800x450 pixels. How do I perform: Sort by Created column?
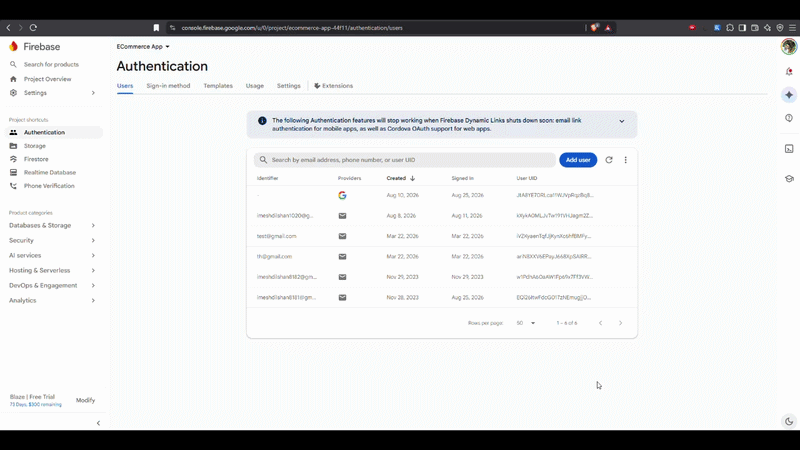pos(401,178)
